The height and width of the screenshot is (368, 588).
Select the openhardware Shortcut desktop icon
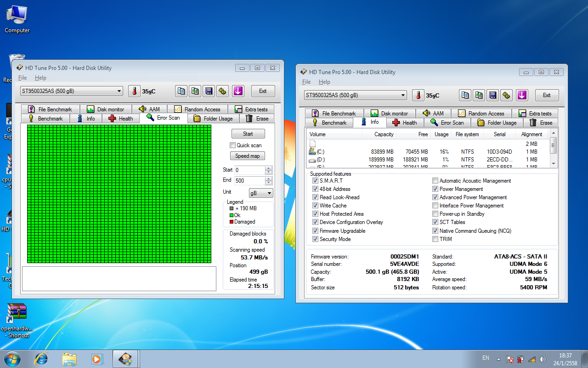pyautogui.click(x=17, y=321)
